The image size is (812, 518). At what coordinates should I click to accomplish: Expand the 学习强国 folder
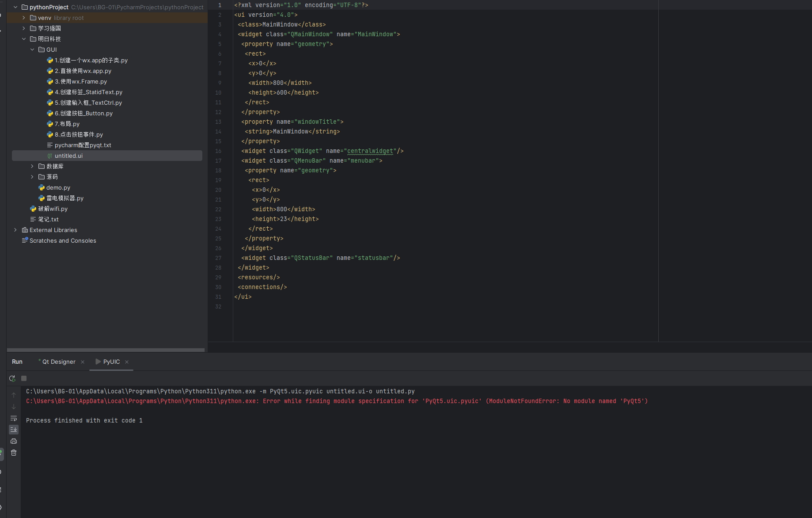(x=24, y=28)
